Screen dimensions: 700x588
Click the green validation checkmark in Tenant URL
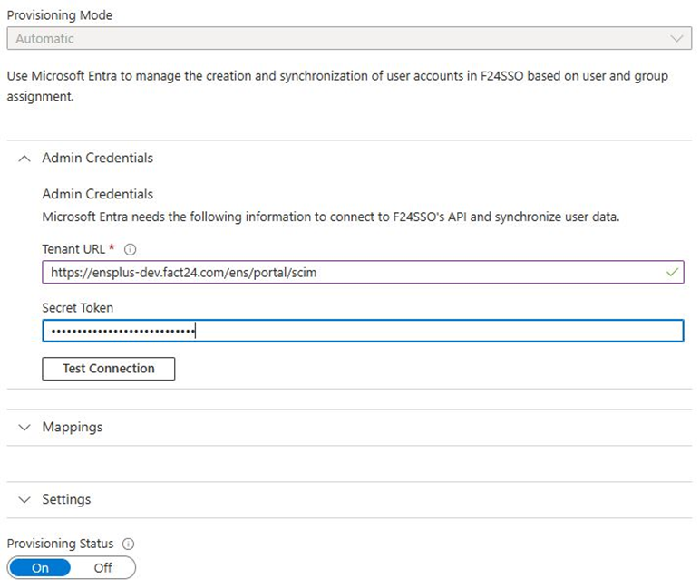672,272
